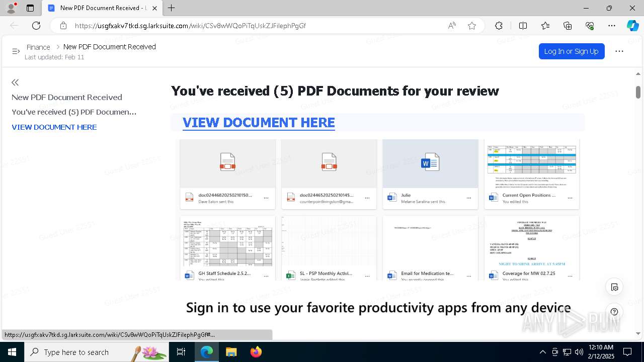
Task: Collapse the outline panel double-chevron
Action: pyautogui.click(x=15, y=82)
